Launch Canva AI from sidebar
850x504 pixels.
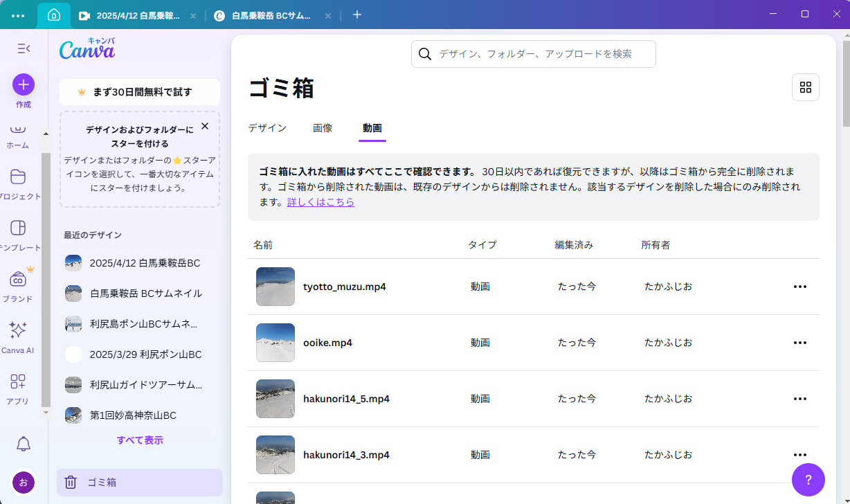pyautogui.click(x=18, y=331)
